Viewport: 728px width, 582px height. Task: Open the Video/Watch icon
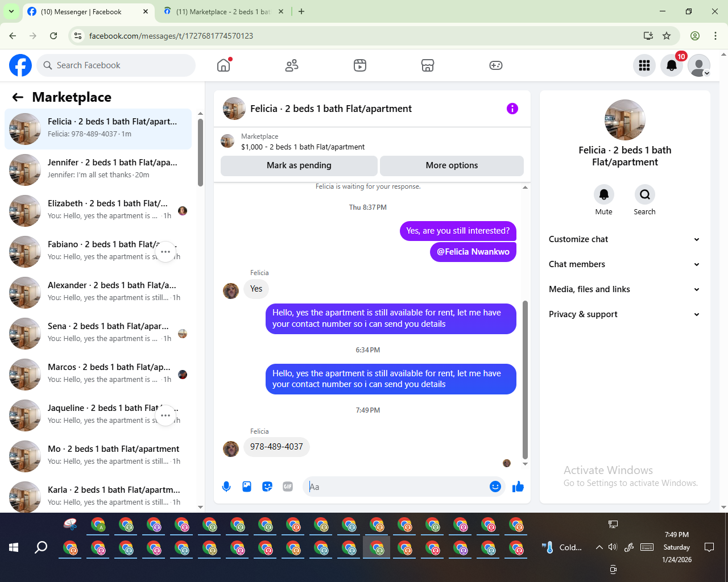coord(360,65)
